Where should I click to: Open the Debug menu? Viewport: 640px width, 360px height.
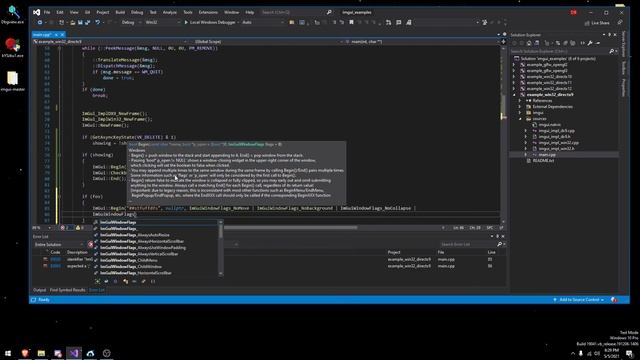137,12
